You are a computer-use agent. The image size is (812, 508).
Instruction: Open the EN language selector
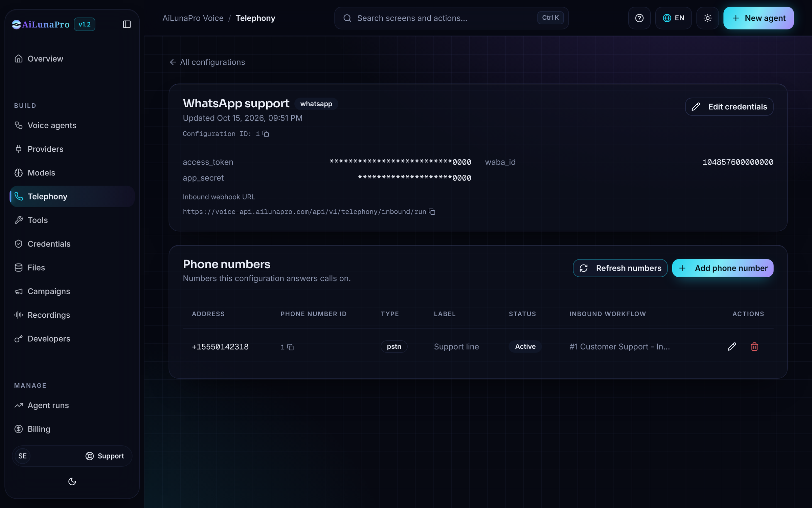pyautogui.click(x=673, y=18)
